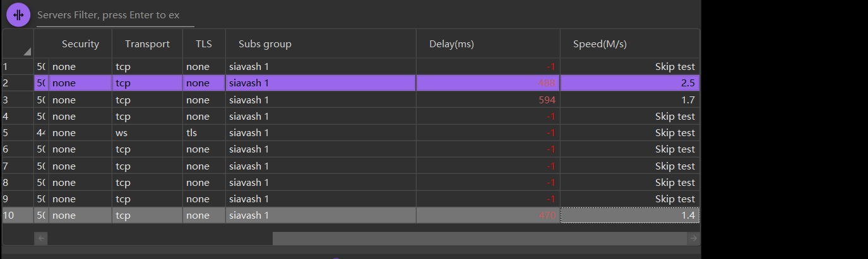This screenshot has width=868, height=259.
Task: Click the tls cell in row 5
Action: point(204,133)
